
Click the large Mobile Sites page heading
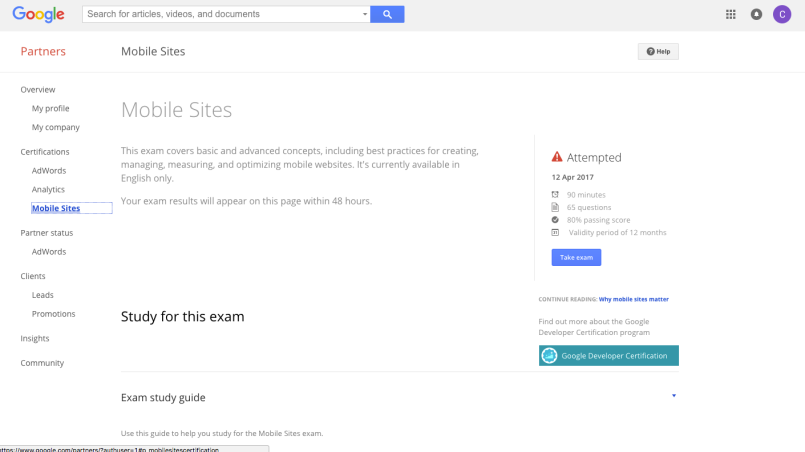point(177,110)
